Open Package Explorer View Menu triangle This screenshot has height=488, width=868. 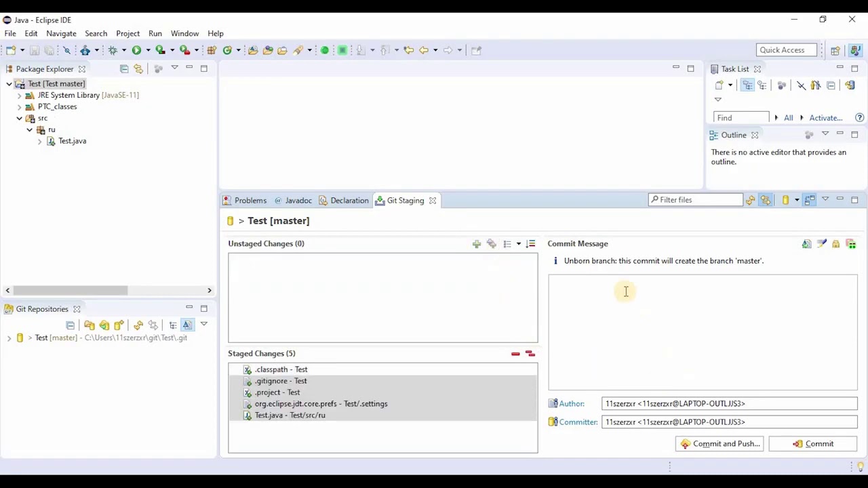tap(174, 68)
